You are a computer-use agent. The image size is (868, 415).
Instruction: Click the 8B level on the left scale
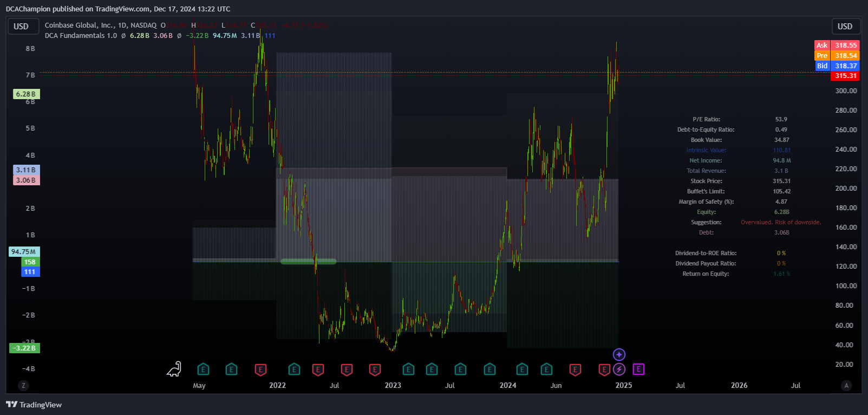pos(30,48)
